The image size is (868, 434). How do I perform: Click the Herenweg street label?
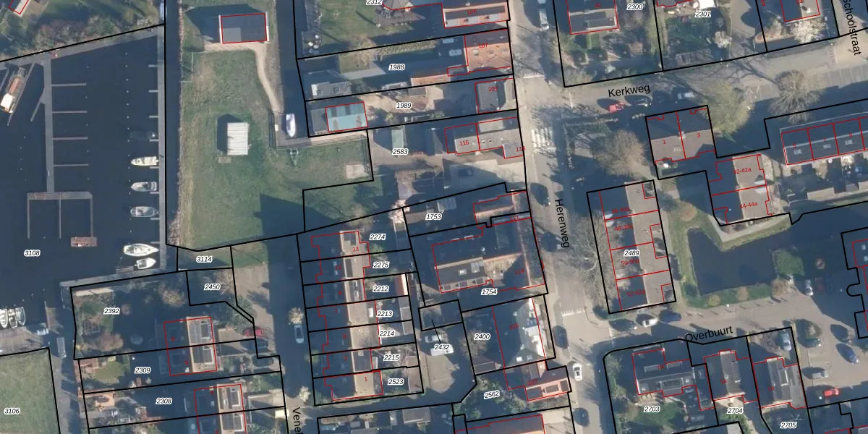562,223
